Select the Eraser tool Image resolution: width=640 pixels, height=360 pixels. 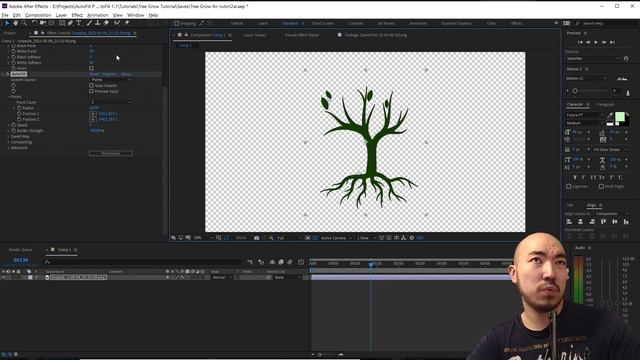point(106,23)
